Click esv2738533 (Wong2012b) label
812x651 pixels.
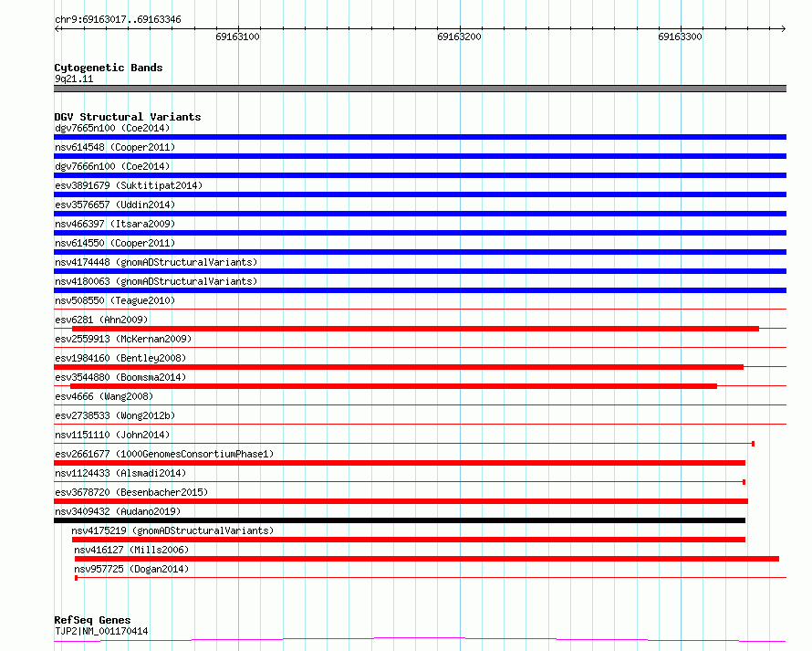click(115, 415)
